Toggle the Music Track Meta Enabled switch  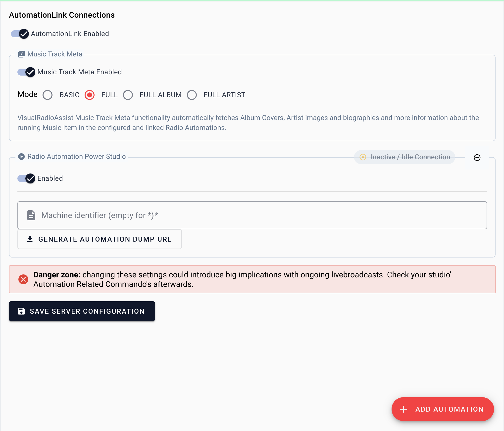pos(26,72)
